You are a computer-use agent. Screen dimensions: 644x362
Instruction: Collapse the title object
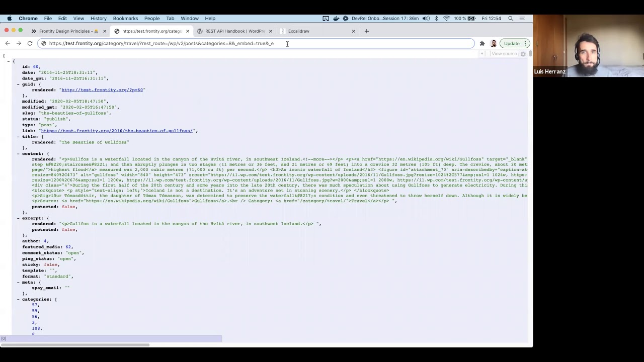(18, 137)
